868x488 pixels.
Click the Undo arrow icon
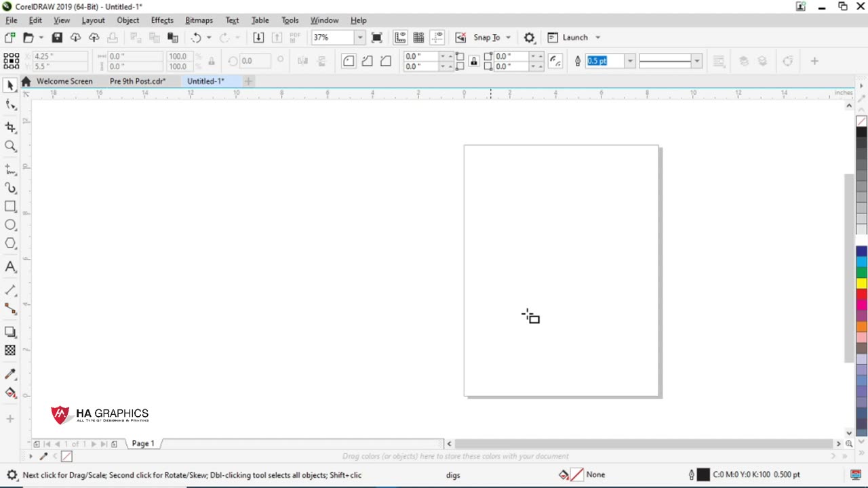[196, 37]
